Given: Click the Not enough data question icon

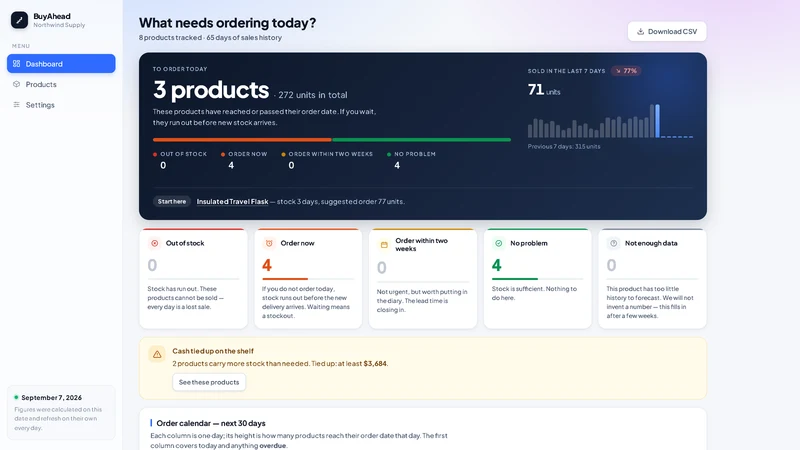Looking at the screenshot, I should [x=614, y=243].
